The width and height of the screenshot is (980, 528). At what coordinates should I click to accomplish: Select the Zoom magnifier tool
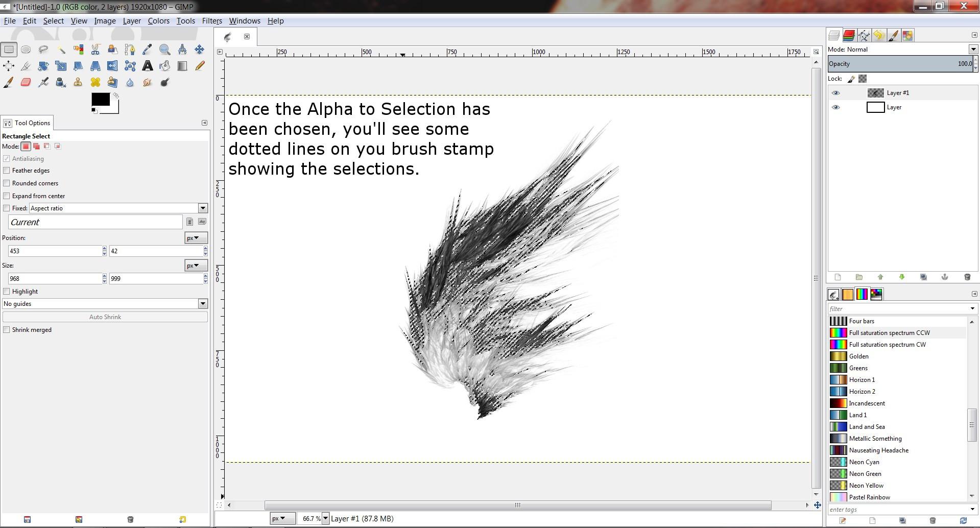pyautogui.click(x=164, y=50)
